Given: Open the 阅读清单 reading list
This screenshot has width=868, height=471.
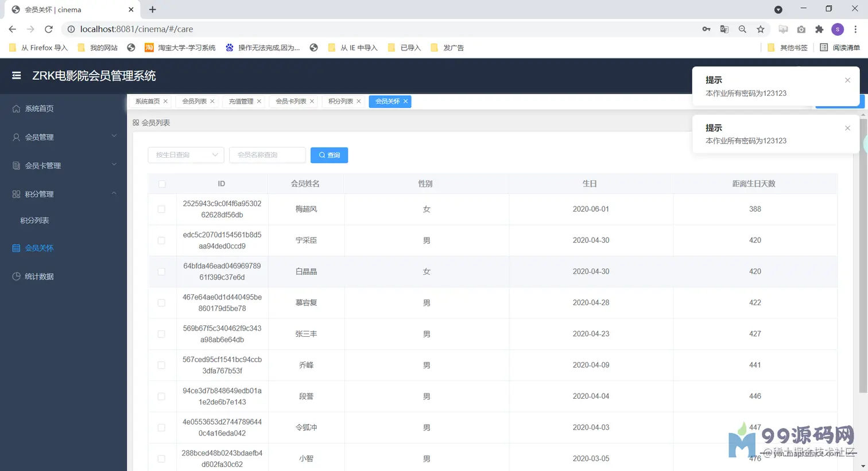Looking at the screenshot, I should [840, 48].
